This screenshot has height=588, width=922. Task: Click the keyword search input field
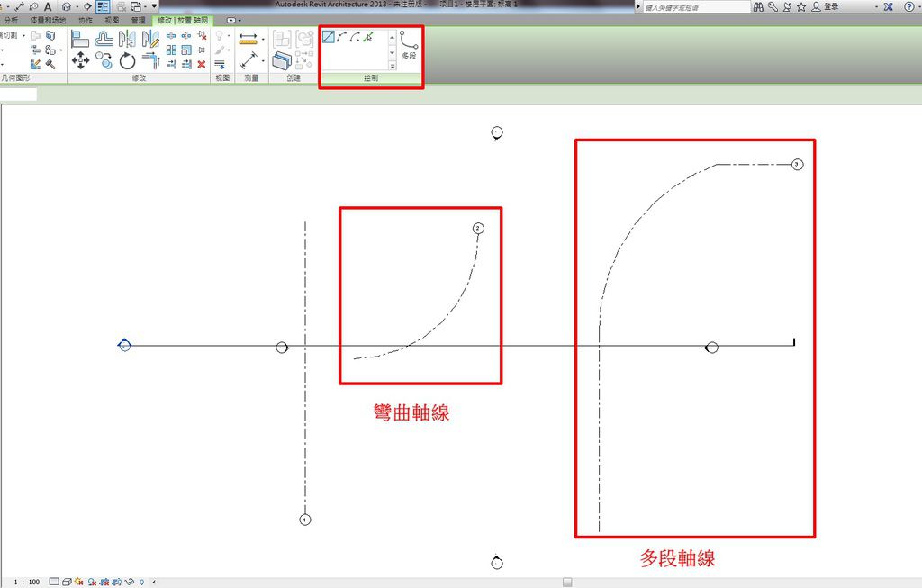tap(696, 7)
